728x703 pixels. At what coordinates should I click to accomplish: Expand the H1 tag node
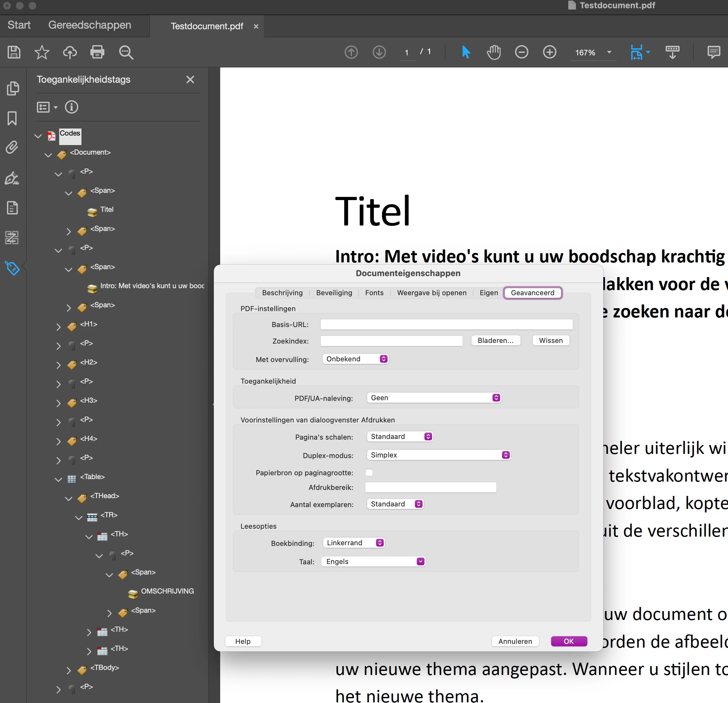[x=58, y=327]
